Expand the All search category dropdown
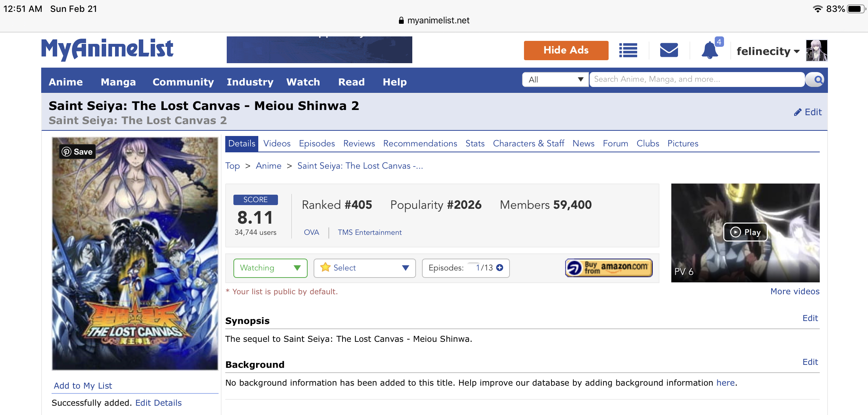This screenshot has height=415, width=868. tap(555, 80)
